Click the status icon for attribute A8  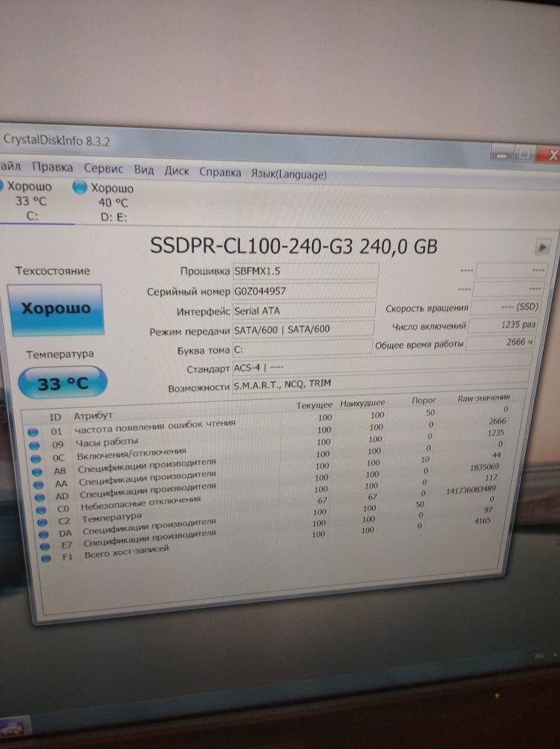(37, 471)
